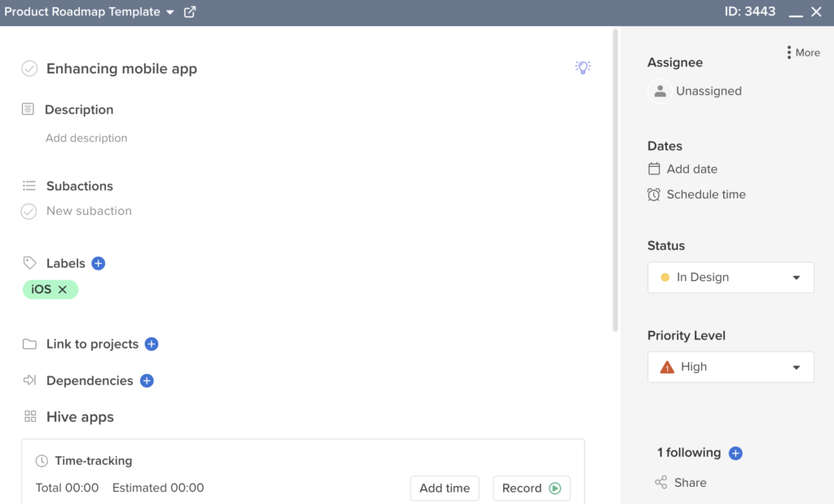
Task: Click the Product Roadmap Template title
Action: [x=82, y=11]
